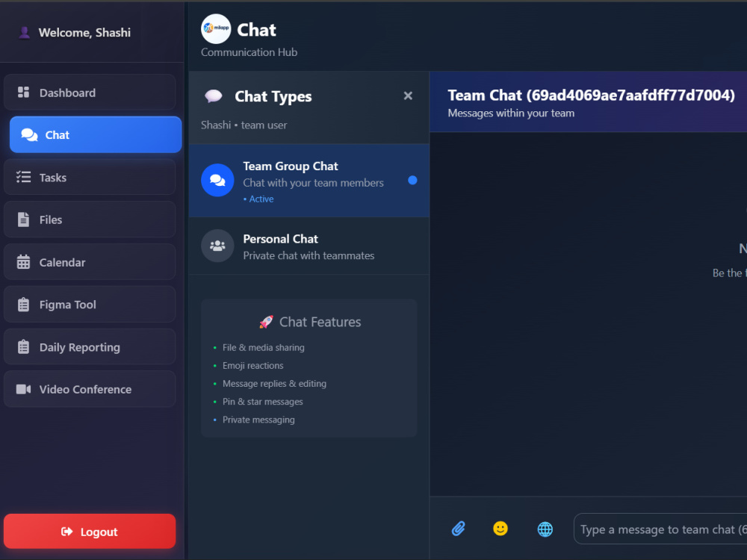747x560 pixels.
Task: Click 'Message replies & editing' feature line
Action: (x=274, y=384)
